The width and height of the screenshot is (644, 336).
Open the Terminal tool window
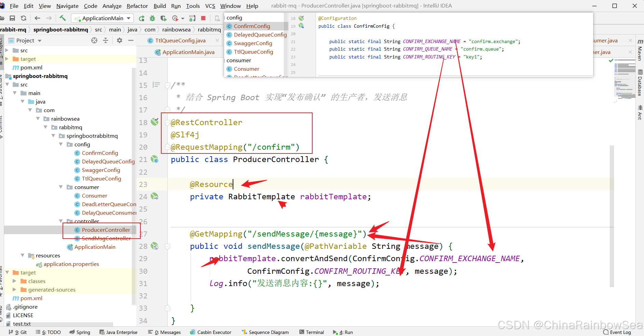(311, 332)
